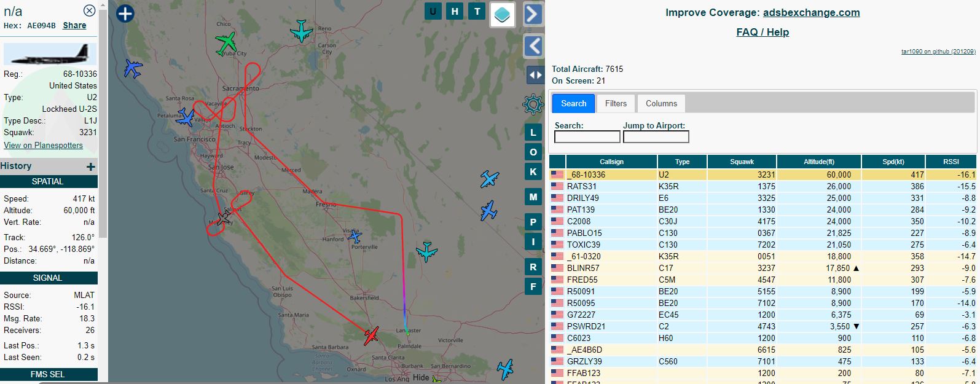Select the black U-2 aircraft near Monterey
Screen dimensions: 980x384
point(224,217)
